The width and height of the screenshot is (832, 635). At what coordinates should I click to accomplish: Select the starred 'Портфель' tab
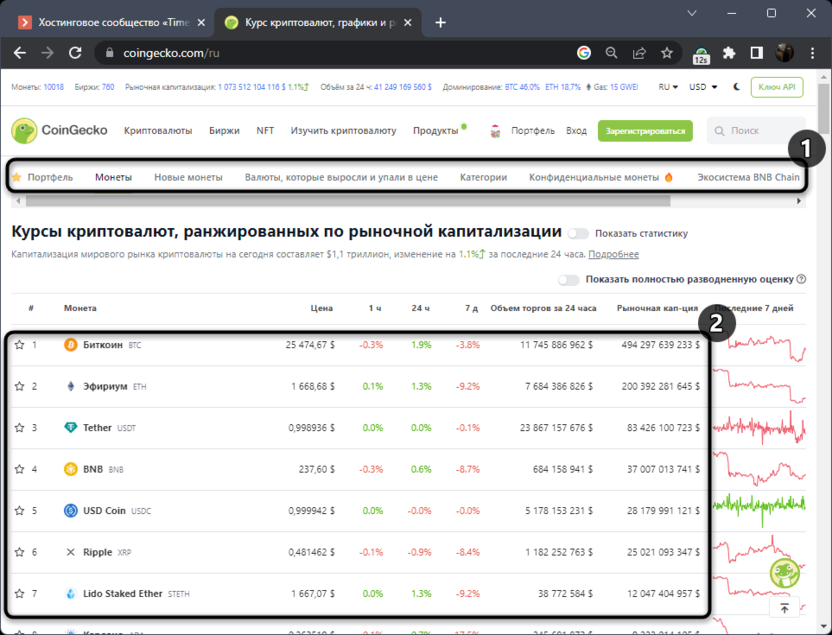[43, 177]
